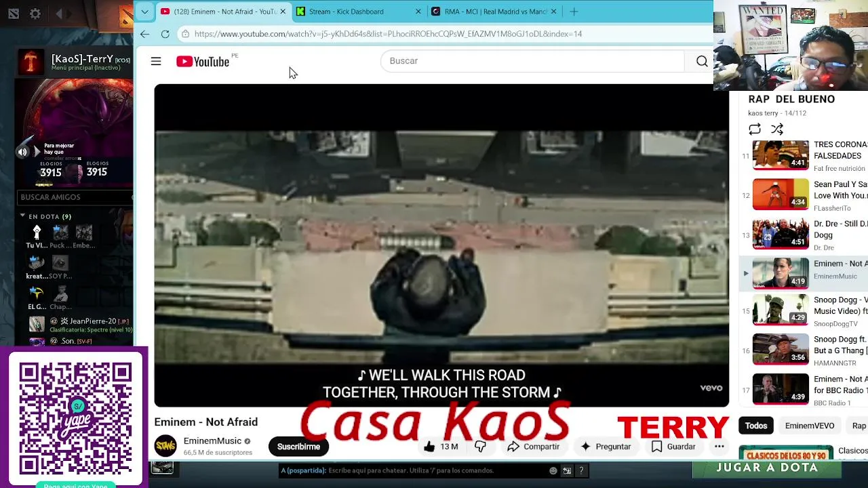
Task: Go to the YouTube home logo
Action: 203,62
